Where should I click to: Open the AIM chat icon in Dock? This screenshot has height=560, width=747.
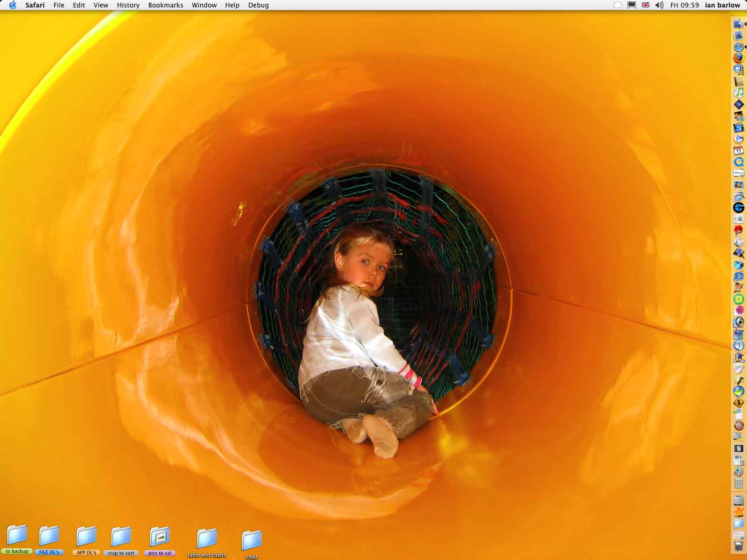tap(739, 70)
